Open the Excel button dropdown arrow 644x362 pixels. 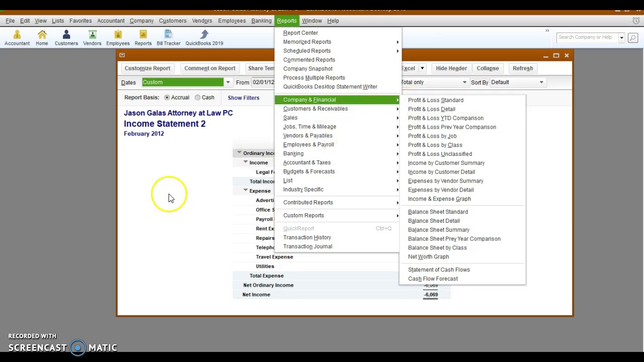422,68
